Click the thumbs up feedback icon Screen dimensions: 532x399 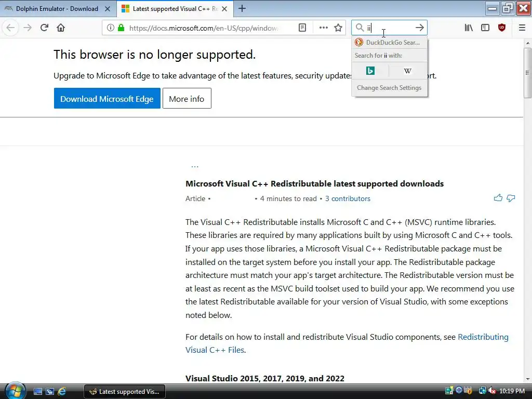(498, 198)
